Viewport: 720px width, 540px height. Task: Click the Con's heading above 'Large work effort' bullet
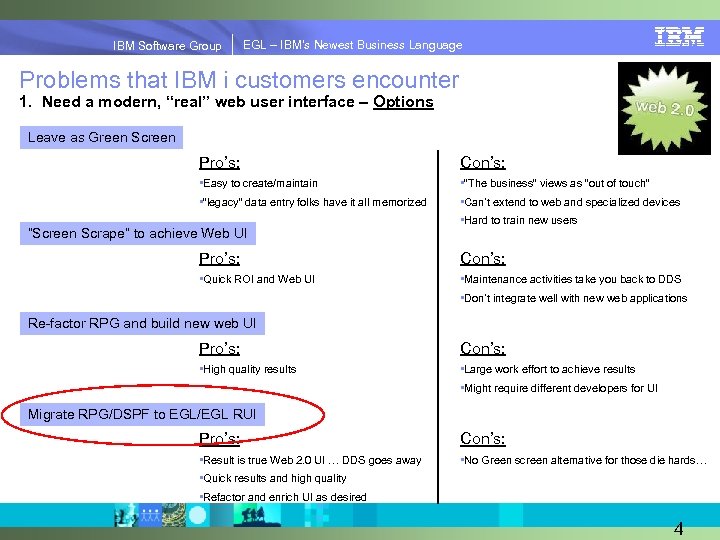483,349
